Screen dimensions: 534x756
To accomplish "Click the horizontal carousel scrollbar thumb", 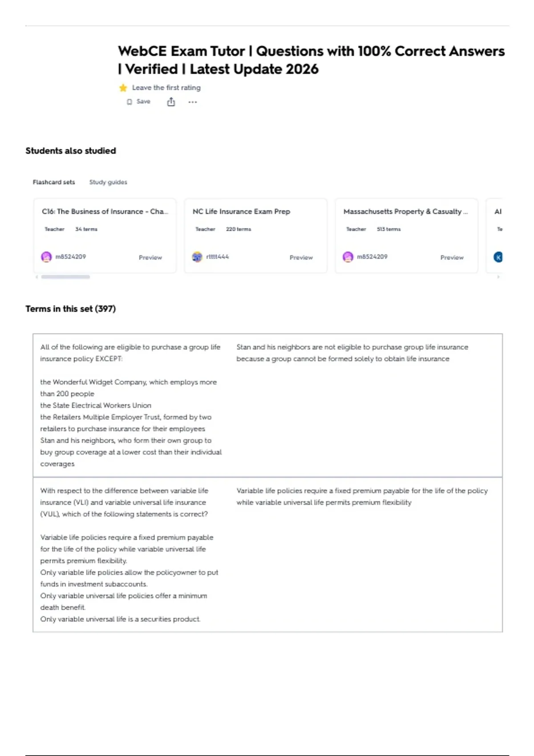I will point(65,277).
